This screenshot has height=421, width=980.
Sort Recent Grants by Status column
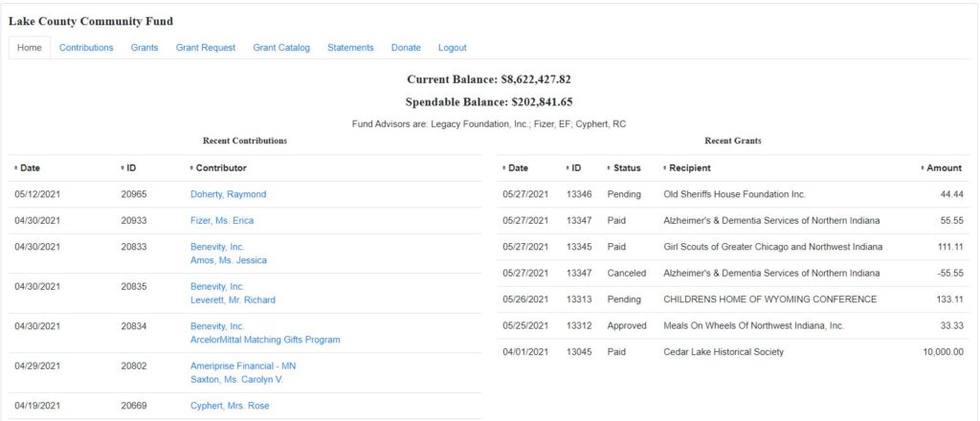[624, 168]
